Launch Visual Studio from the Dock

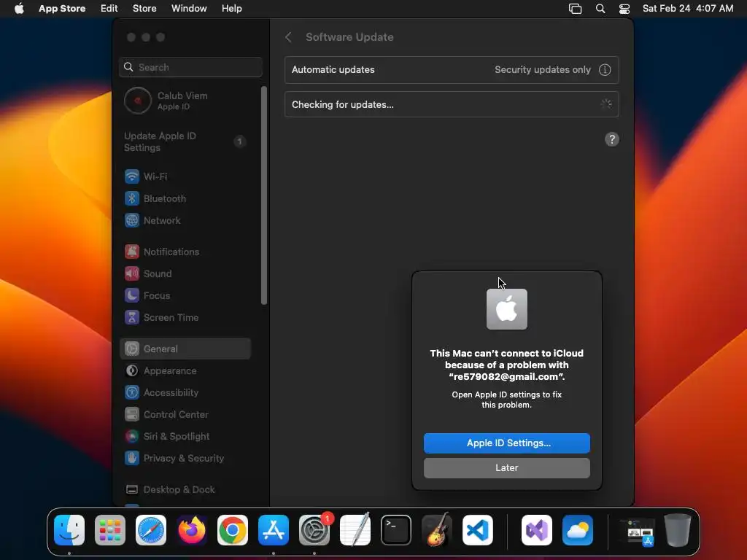pyautogui.click(x=537, y=530)
